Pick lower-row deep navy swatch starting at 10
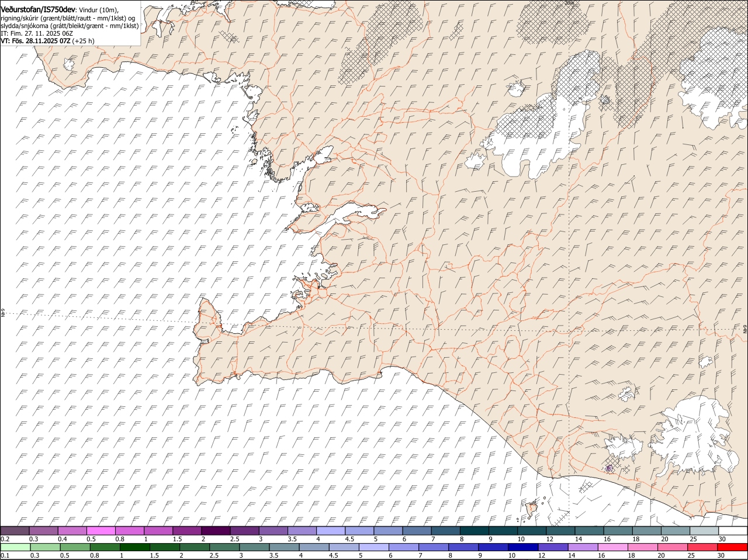This screenshot has height=560, width=748. coord(523,547)
